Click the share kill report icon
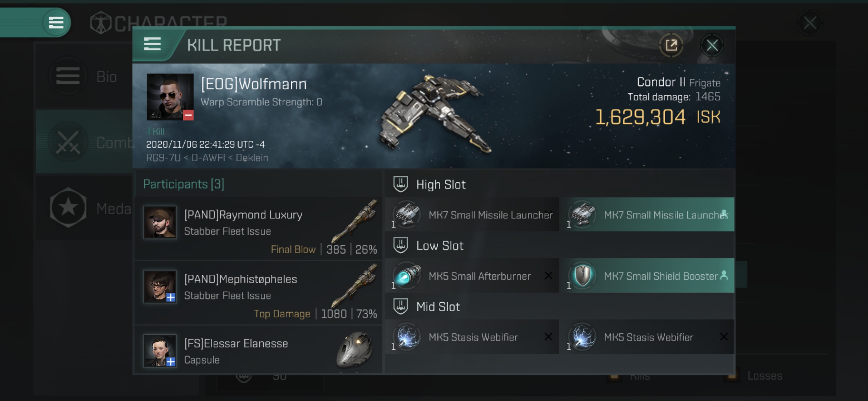868x401 pixels. pos(671,45)
